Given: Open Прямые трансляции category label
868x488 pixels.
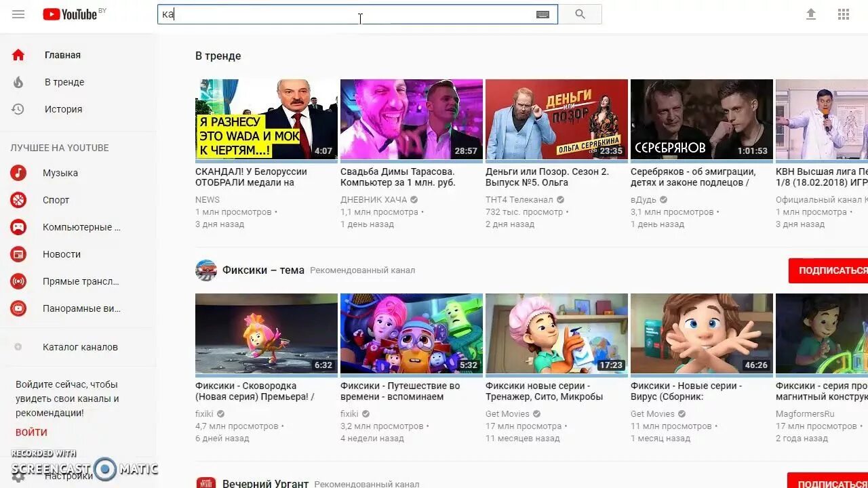Looking at the screenshot, I should (x=81, y=281).
